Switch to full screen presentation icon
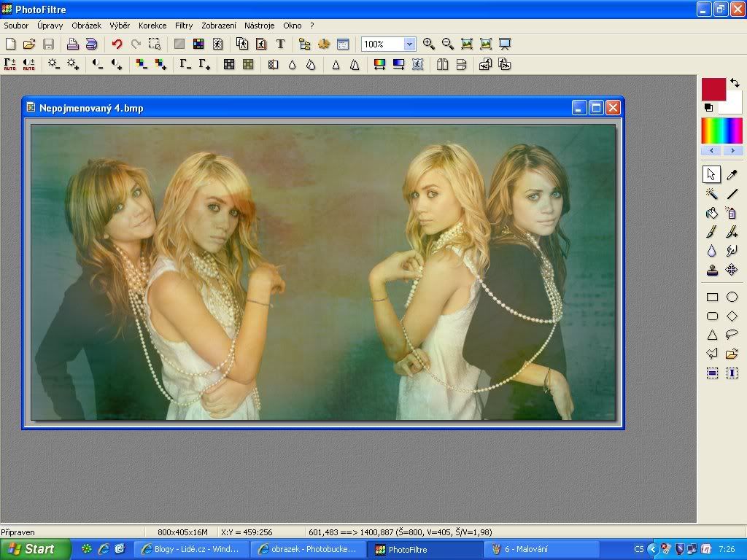The width and height of the screenshot is (747, 560). tap(505, 44)
